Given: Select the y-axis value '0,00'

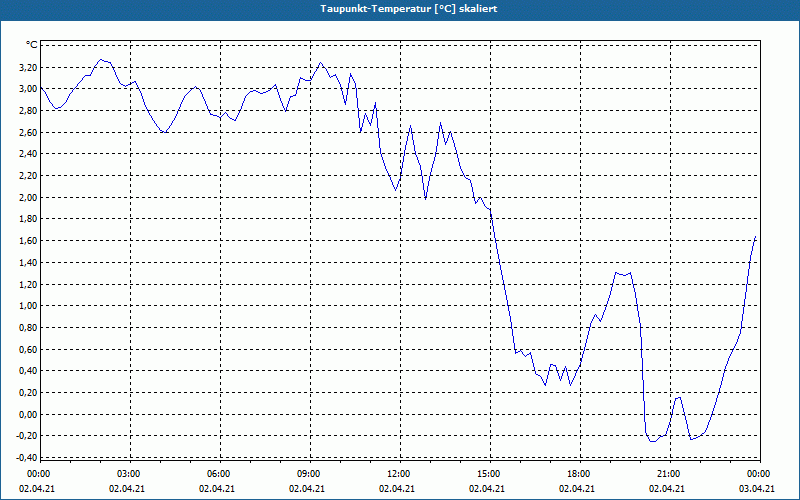Looking at the screenshot, I should 29,415.
